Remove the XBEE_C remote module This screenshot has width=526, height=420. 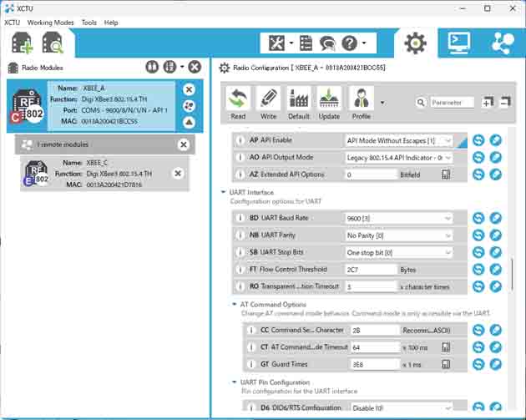tap(178, 174)
